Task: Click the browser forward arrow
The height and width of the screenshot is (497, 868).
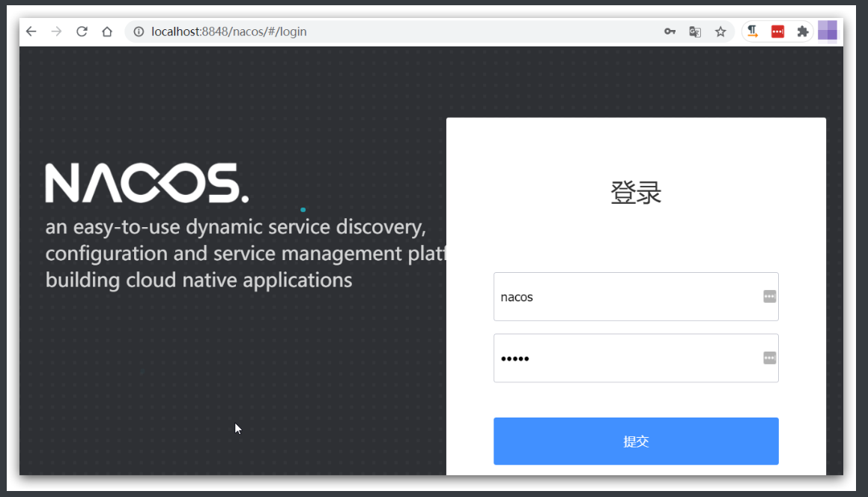Action: point(56,31)
